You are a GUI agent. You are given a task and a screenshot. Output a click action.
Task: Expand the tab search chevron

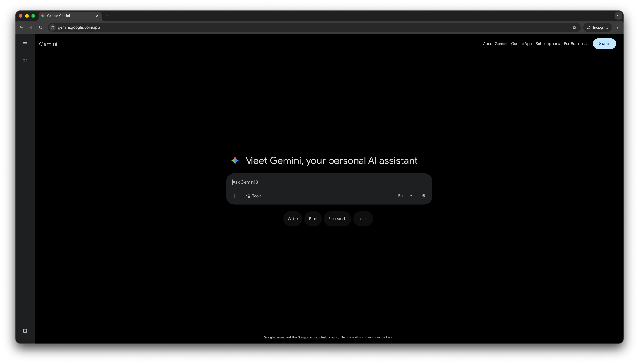[x=618, y=16]
